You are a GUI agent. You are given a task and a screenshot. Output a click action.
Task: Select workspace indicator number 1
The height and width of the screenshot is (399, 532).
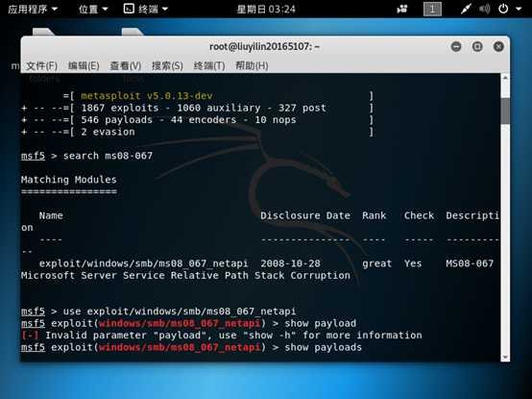point(432,10)
